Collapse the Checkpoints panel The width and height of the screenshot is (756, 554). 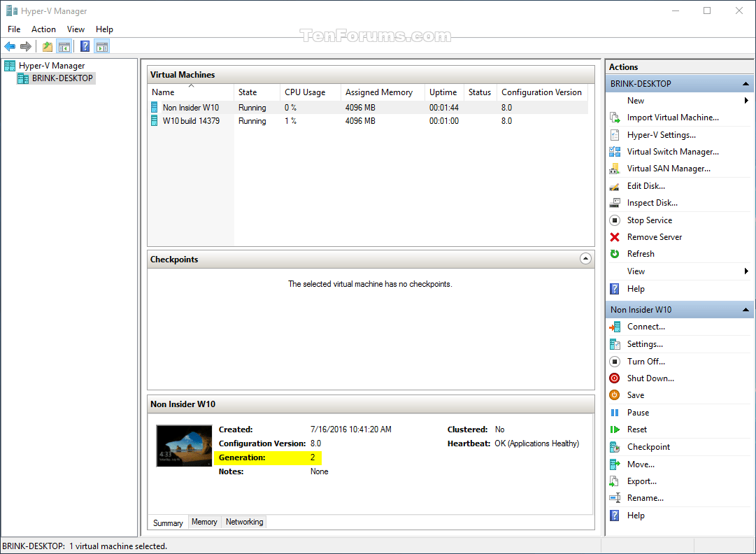pyautogui.click(x=586, y=259)
